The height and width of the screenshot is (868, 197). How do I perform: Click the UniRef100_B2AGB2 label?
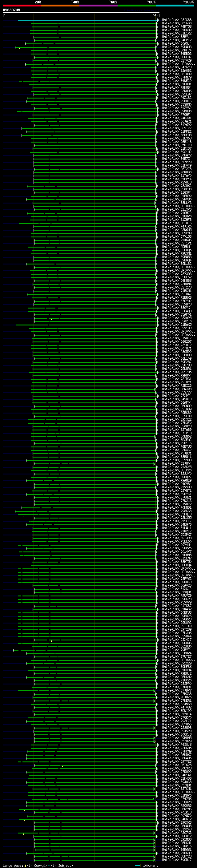pos(177,71)
